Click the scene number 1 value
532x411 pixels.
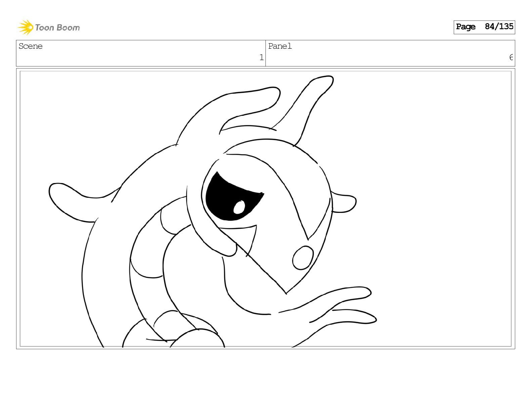coord(261,58)
